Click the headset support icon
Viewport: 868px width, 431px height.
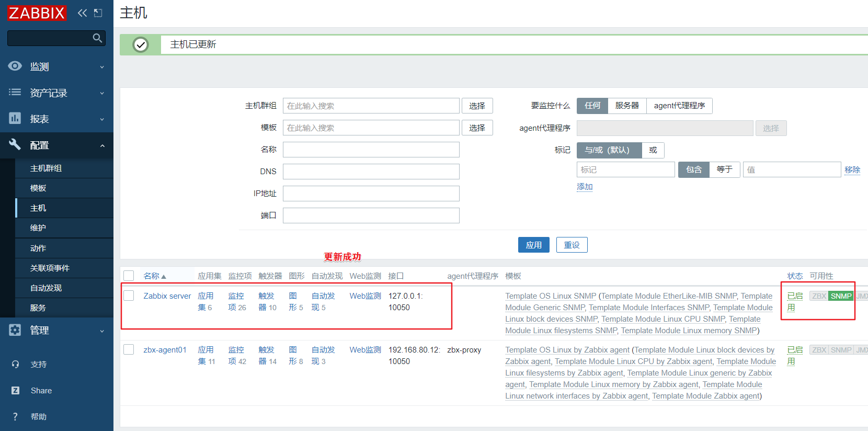(x=15, y=364)
